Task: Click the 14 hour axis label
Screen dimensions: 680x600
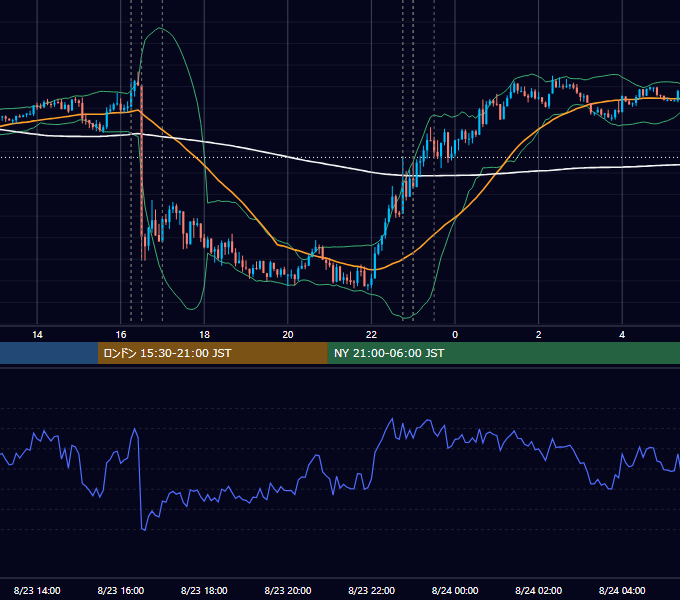Action: click(x=37, y=335)
